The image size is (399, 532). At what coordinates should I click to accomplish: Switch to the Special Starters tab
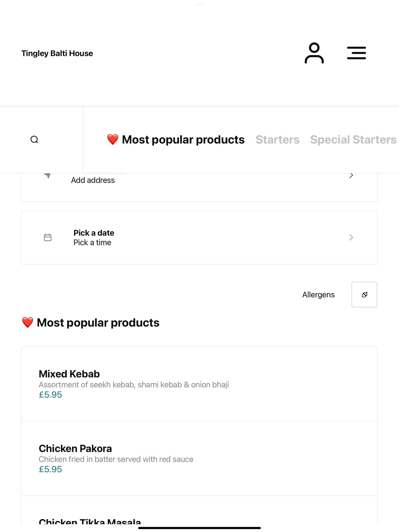coord(353,139)
